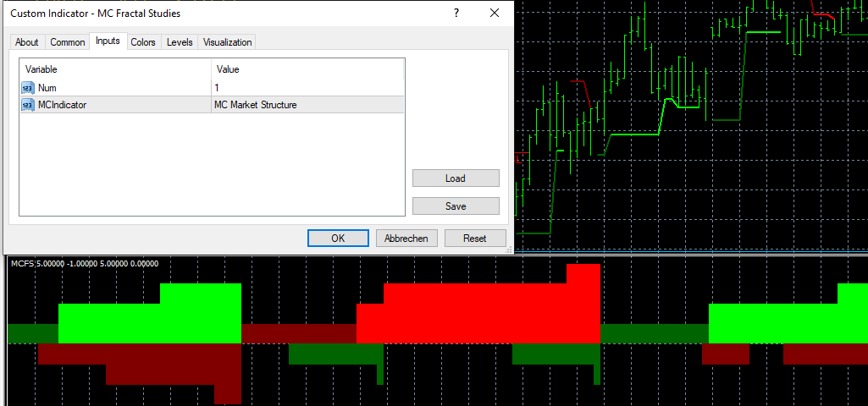Click the Num variable type icon
868x406 pixels.
pos(28,88)
